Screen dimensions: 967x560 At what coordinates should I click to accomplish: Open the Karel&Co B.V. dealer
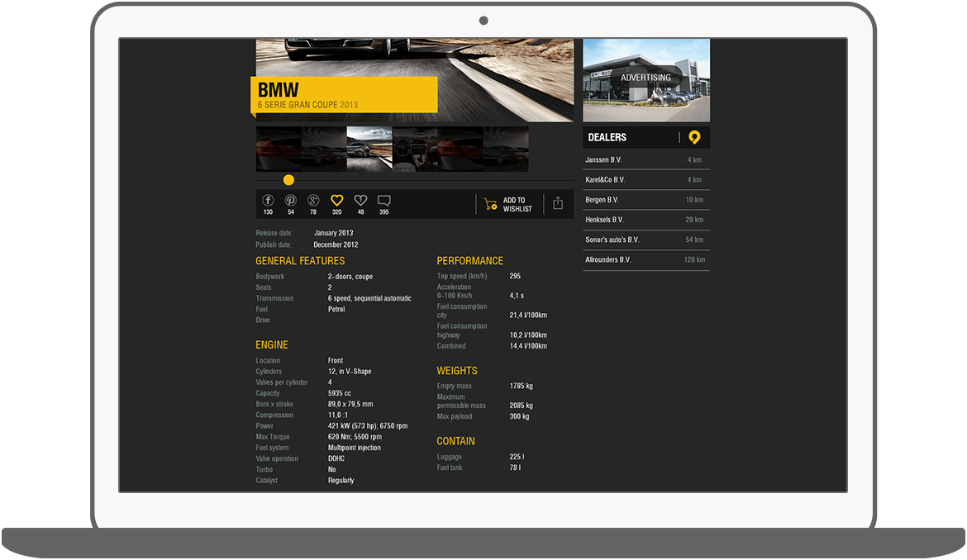click(646, 180)
